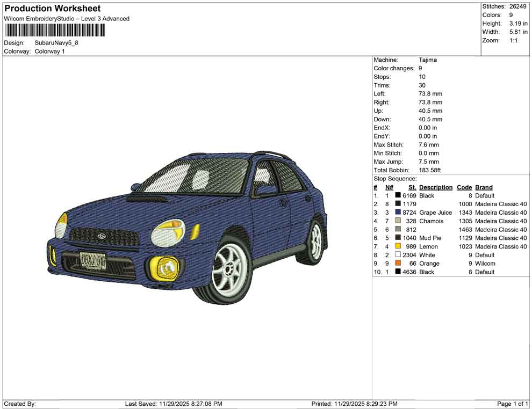Click the Black swatch in stop 10
Viewport: 532px width, 409px height.
tap(398, 272)
